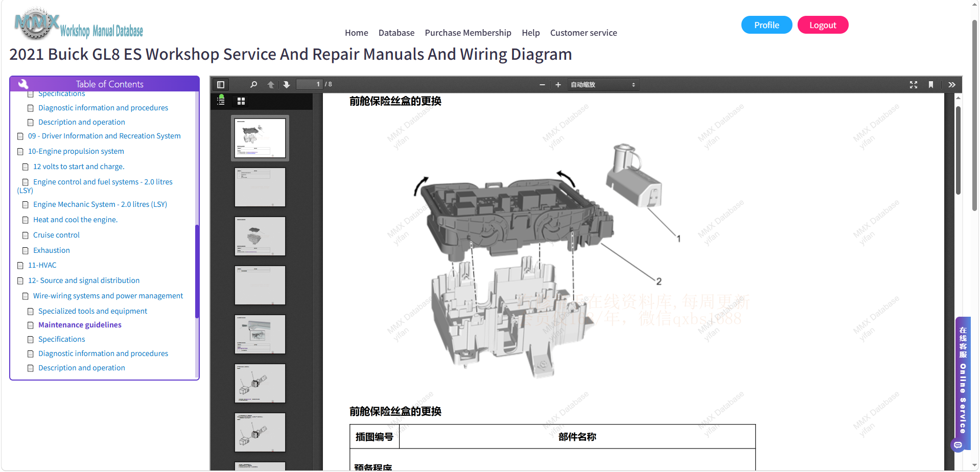Click the Profile button
The image size is (980, 472).
tap(766, 25)
